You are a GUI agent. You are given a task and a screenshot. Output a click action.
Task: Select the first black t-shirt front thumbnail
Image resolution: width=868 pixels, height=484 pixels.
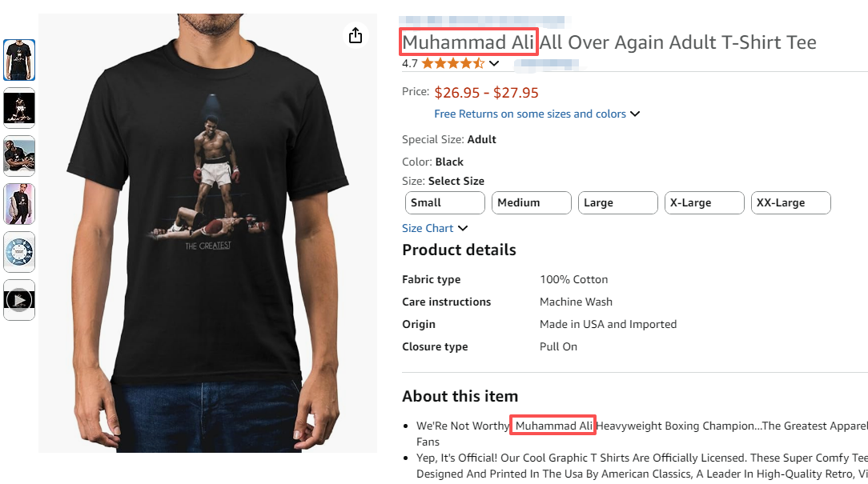[19, 60]
